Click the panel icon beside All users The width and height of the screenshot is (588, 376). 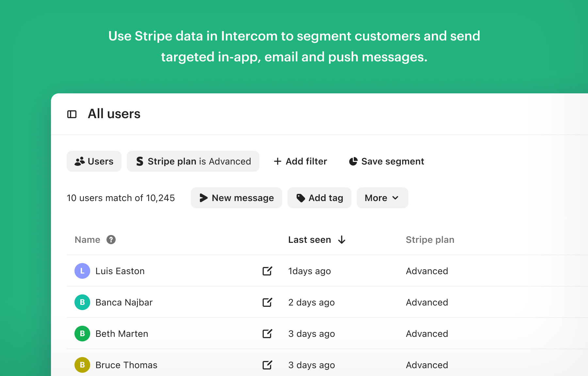point(72,114)
